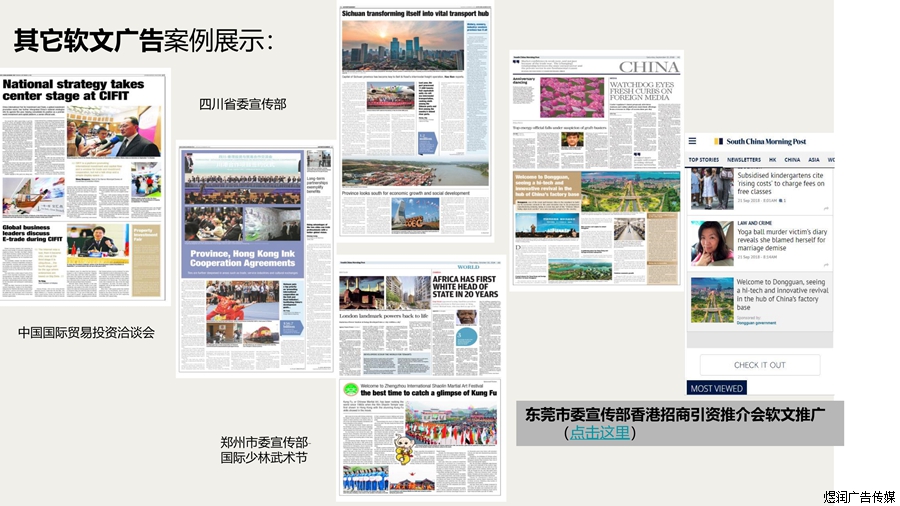Open the SCMP hamburger menu icon

[x=692, y=141]
